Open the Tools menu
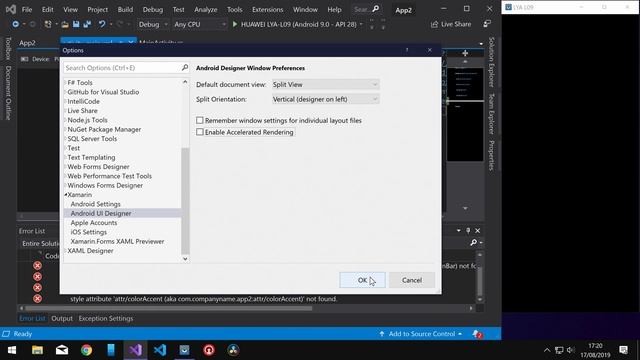 pyautogui.click(x=235, y=9)
